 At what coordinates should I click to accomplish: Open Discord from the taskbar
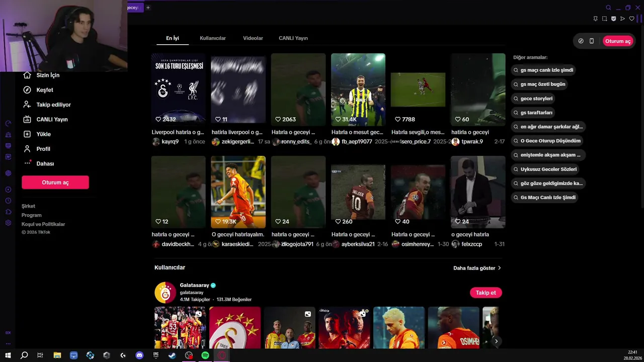[139, 355]
